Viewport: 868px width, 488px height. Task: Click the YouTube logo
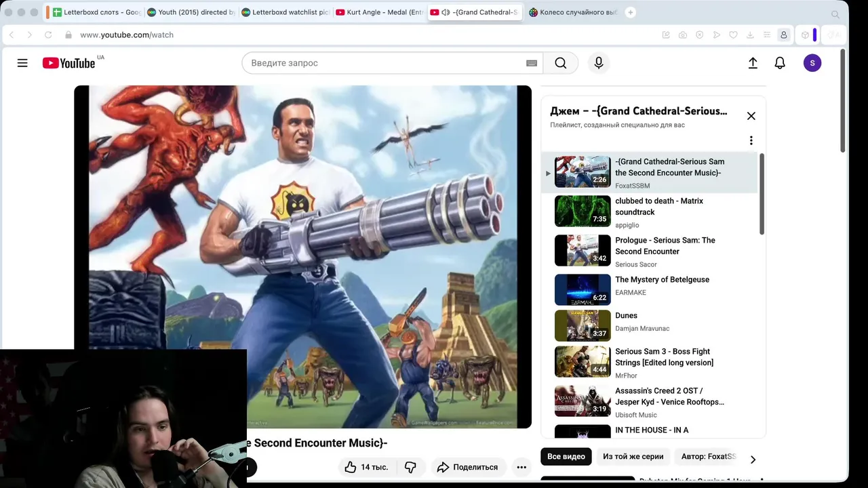click(68, 63)
